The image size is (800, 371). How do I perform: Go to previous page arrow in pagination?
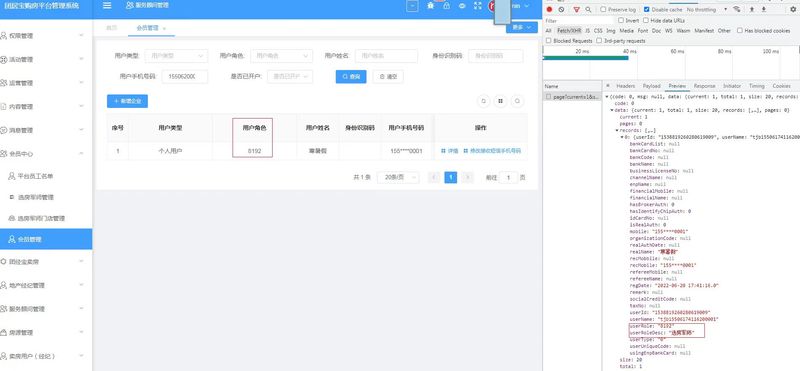click(434, 177)
